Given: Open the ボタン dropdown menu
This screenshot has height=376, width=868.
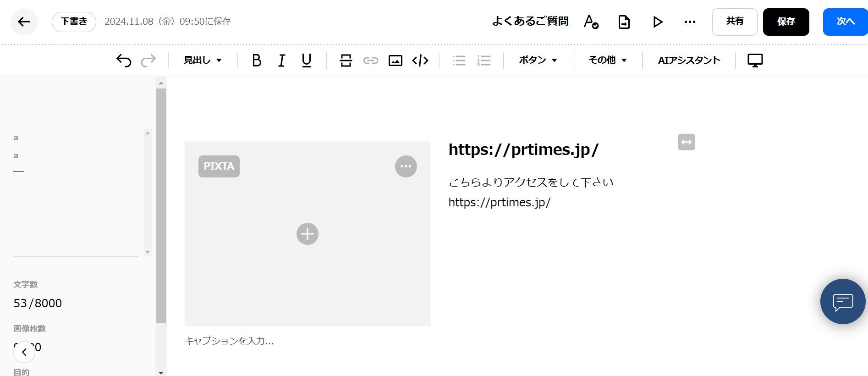Looking at the screenshot, I should [538, 61].
